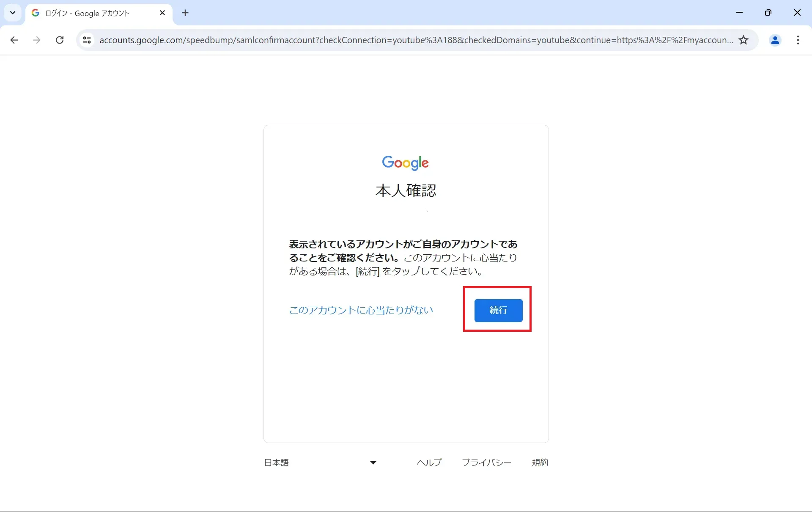The height and width of the screenshot is (512, 812).
Task: Bookmark this page with the star icon
Action: click(743, 40)
